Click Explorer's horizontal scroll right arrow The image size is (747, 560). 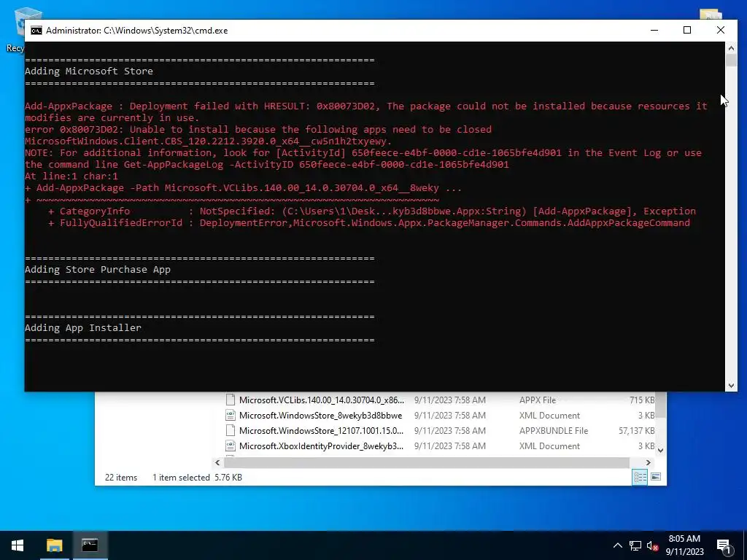coord(648,462)
